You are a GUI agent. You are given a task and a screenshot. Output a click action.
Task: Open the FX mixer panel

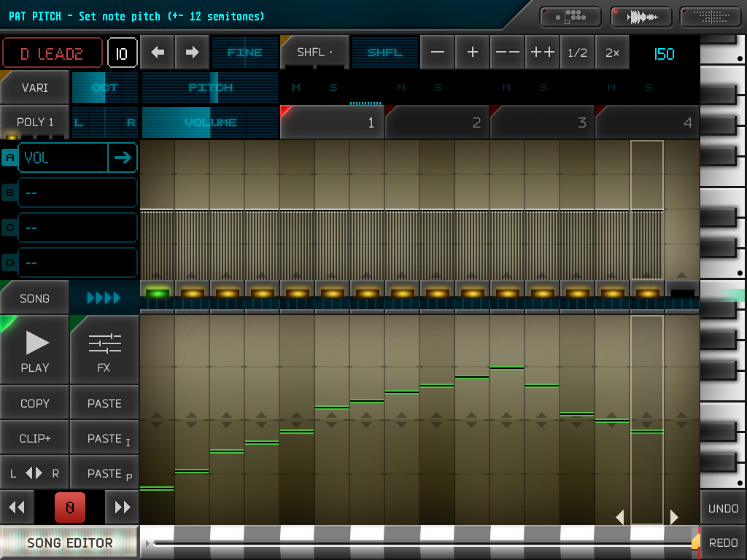pyautogui.click(x=104, y=350)
